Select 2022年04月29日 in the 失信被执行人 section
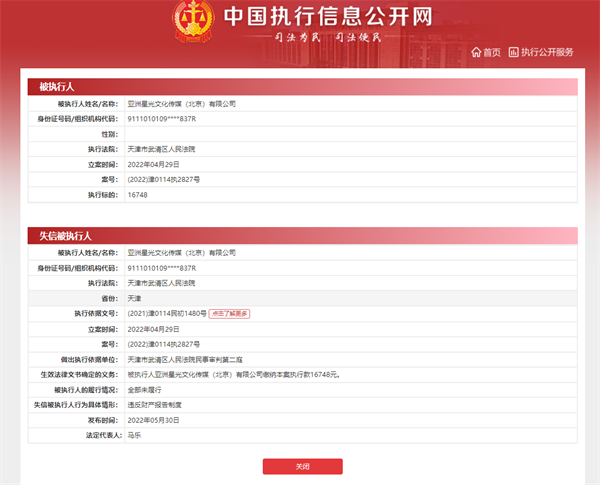Screen dimensions: 600x485 (153, 330)
